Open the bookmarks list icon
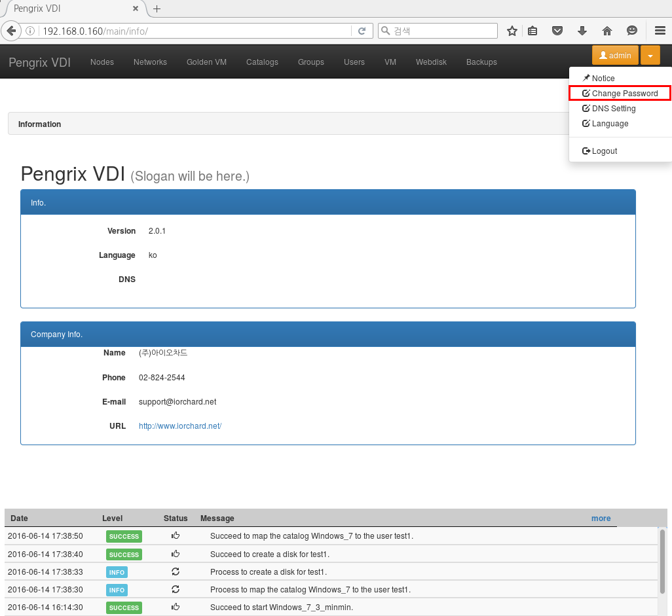 coord(532,31)
